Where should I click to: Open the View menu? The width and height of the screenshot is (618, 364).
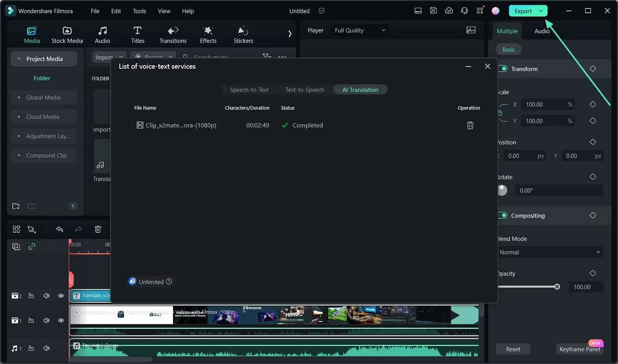click(164, 11)
